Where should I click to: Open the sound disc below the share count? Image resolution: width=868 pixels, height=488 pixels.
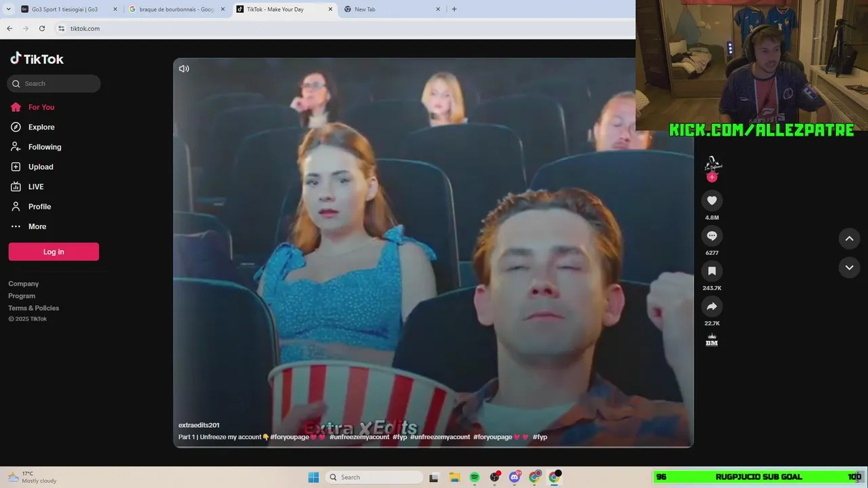tap(711, 340)
